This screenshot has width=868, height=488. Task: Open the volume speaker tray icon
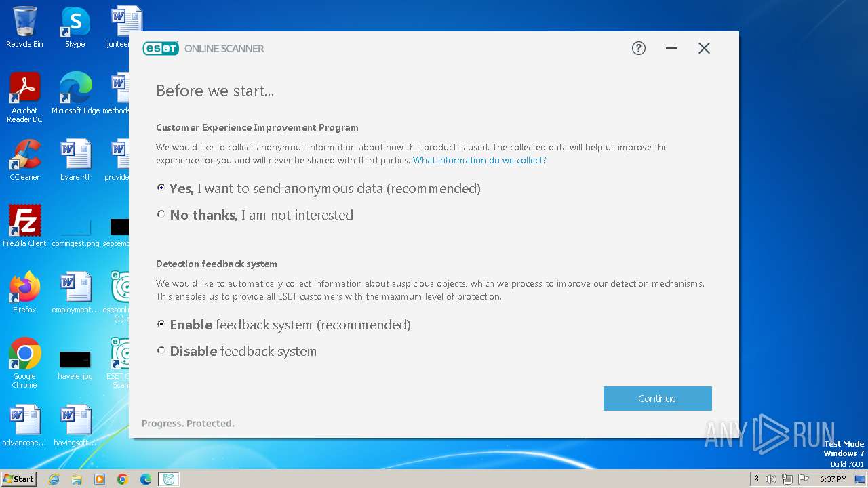[771, 479]
